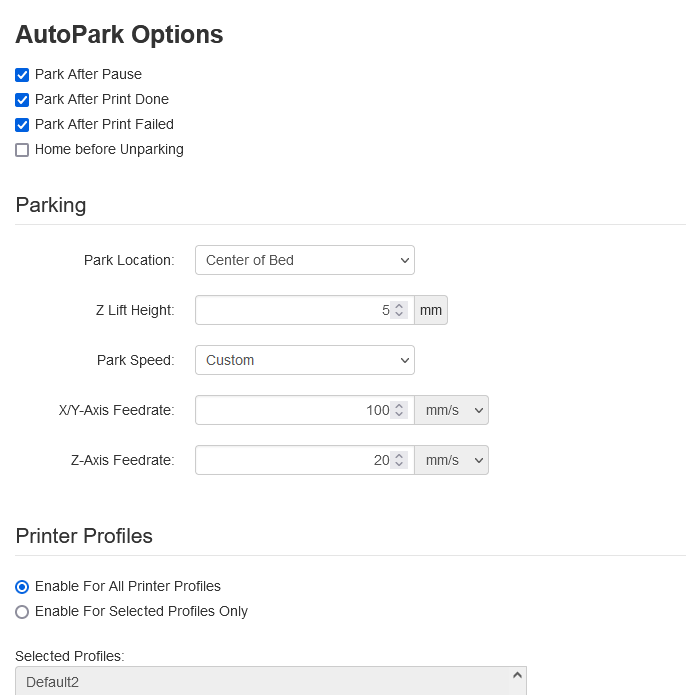Increment Z-Axis Feedrate stepper up arrow
The height and width of the screenshot is (695, 686).
pos(399,456)
